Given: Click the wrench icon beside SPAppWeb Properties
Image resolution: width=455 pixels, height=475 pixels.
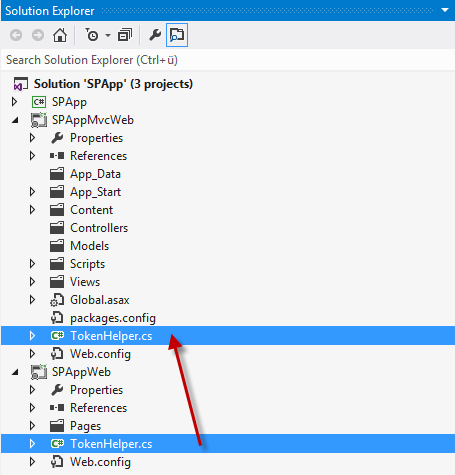Looking at the screenshot, I should 57,390.
